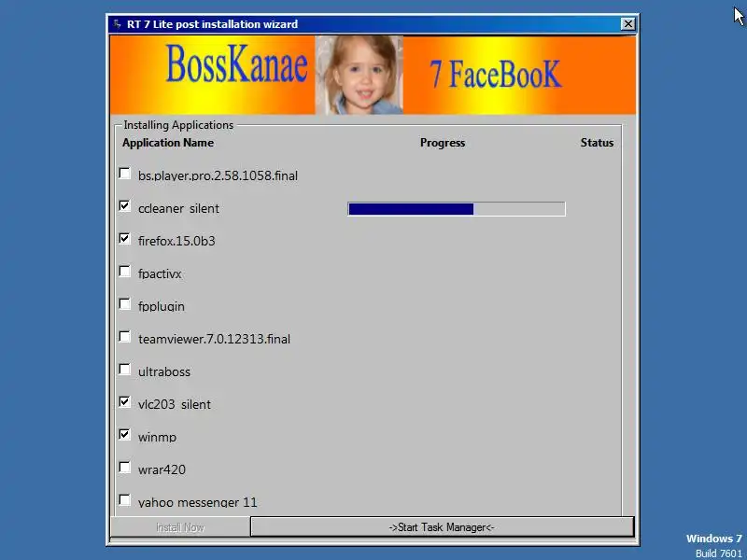Tick the fpplugin checkbox
This screenshot has width=747, height=560.
point(125,304)
